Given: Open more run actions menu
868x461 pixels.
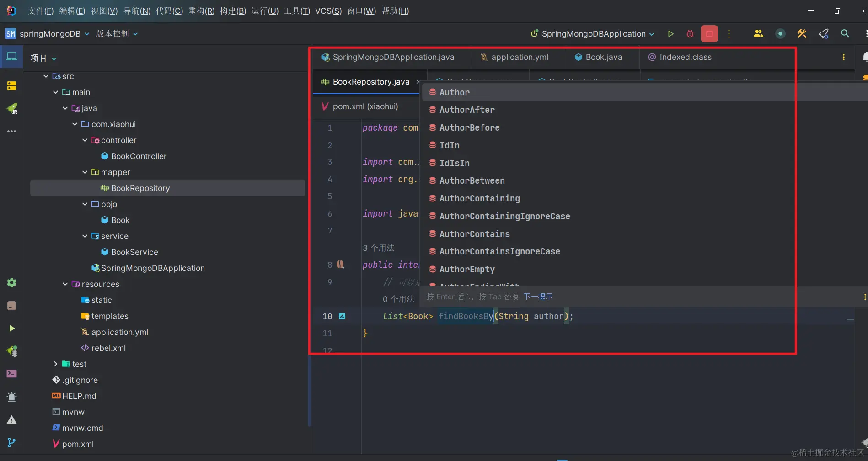Looking at the screenshot, I should click(x=729, y=34).
